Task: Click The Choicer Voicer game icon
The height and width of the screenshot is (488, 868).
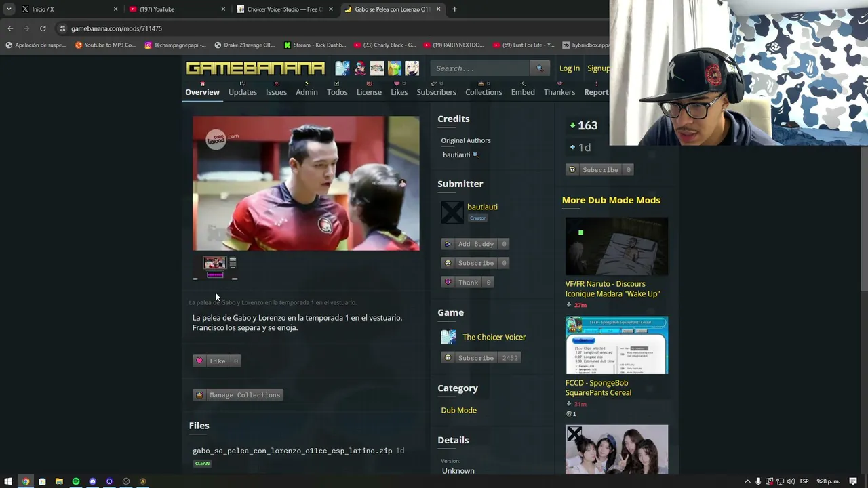Action: (449, 337)
